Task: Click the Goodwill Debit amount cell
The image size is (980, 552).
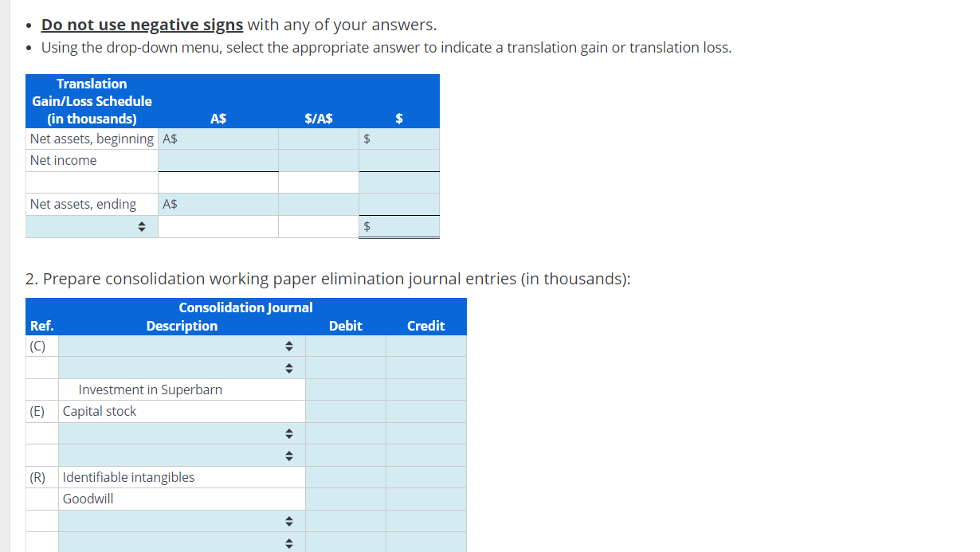Action: tap(345, 499)
